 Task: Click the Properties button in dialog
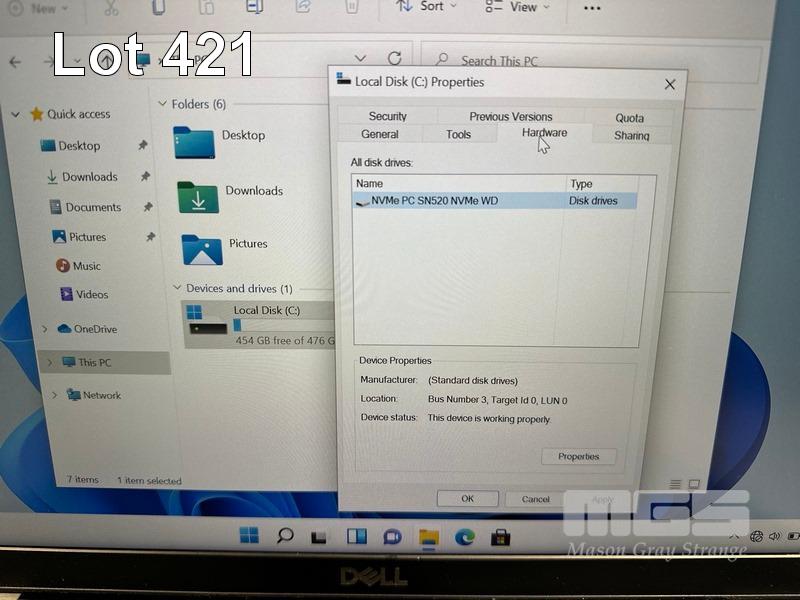tap(578, 456)
